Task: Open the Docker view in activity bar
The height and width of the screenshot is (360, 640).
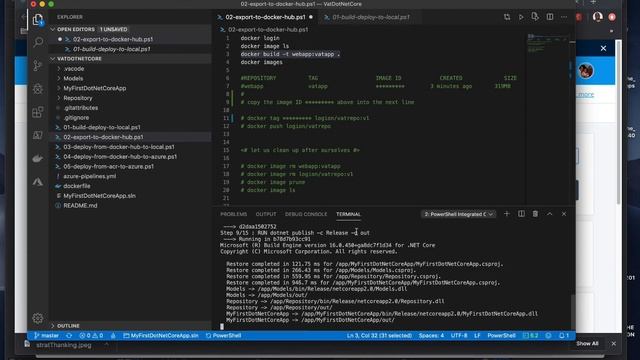Action: 38,158
